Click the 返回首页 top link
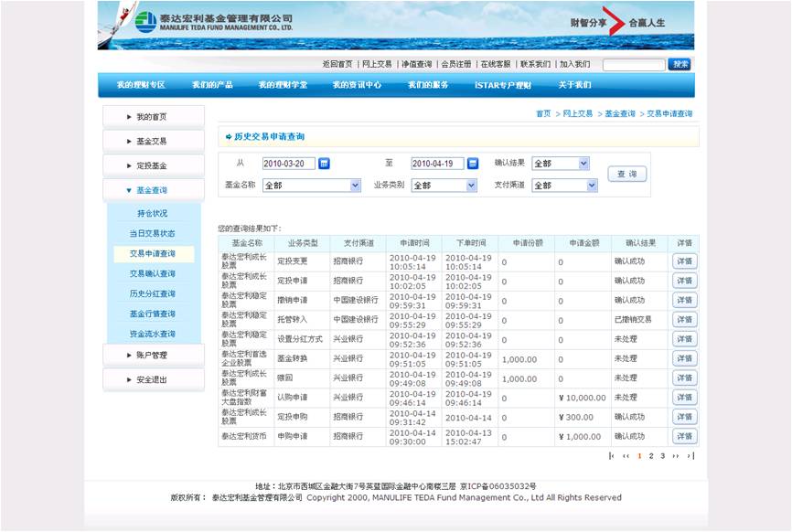This screenshot has height=532, width=792. tap(337, 64)
